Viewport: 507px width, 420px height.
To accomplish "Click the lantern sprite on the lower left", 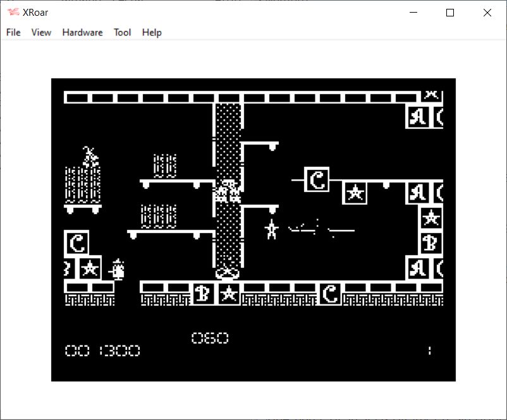I will [x=118, y=270].
